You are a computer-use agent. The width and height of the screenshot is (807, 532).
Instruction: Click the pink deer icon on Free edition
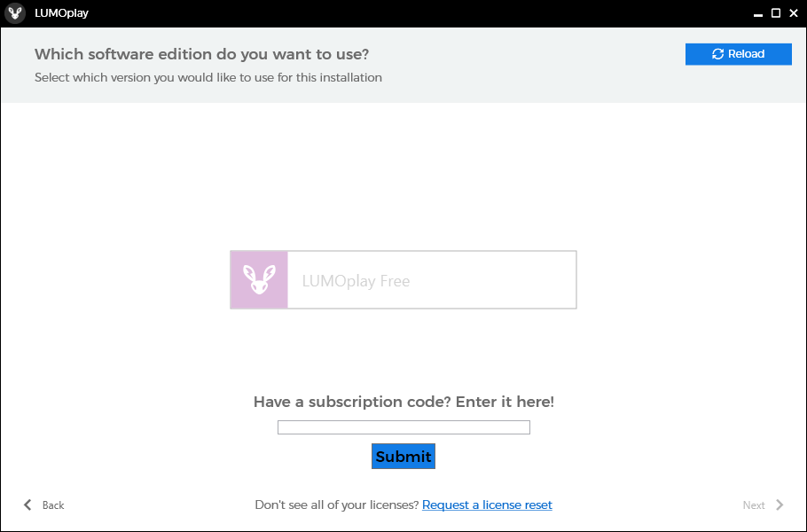click(x=259, y=280)
